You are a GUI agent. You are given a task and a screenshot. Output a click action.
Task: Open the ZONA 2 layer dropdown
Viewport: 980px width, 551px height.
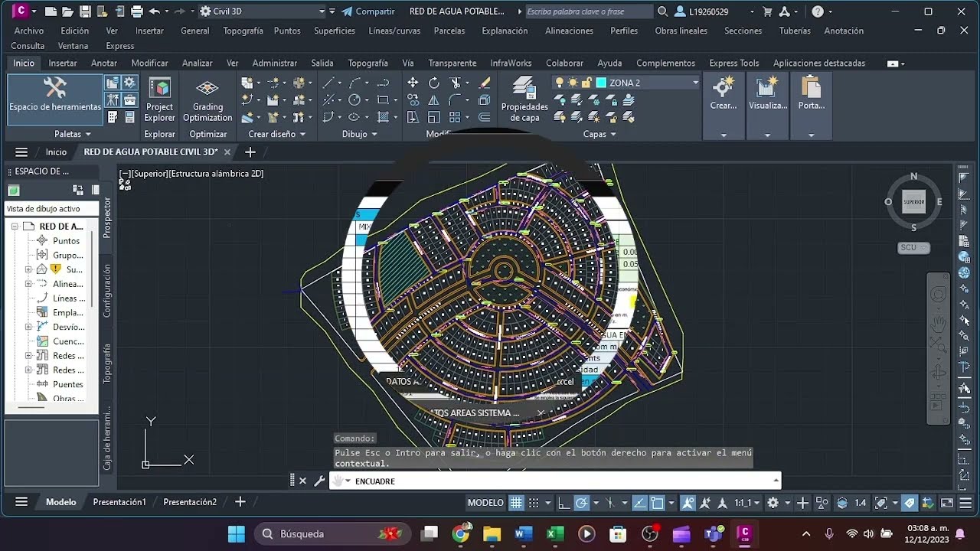(x=695, y=83)
